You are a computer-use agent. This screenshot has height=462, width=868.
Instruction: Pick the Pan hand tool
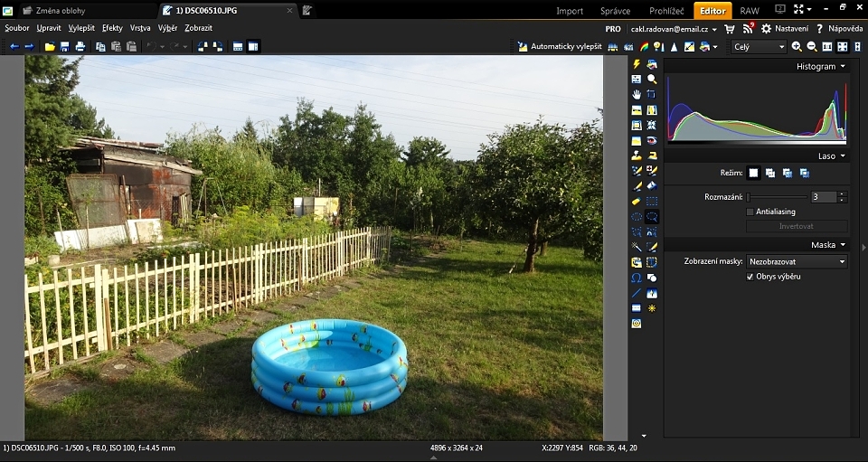pyautogui.click(x=637, y=95)
